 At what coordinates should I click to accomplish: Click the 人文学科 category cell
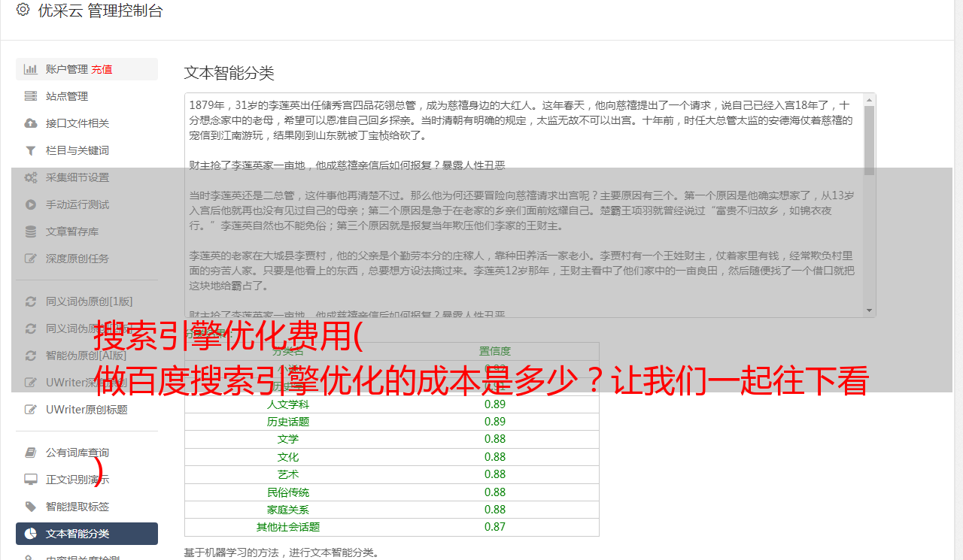[288, 404]
